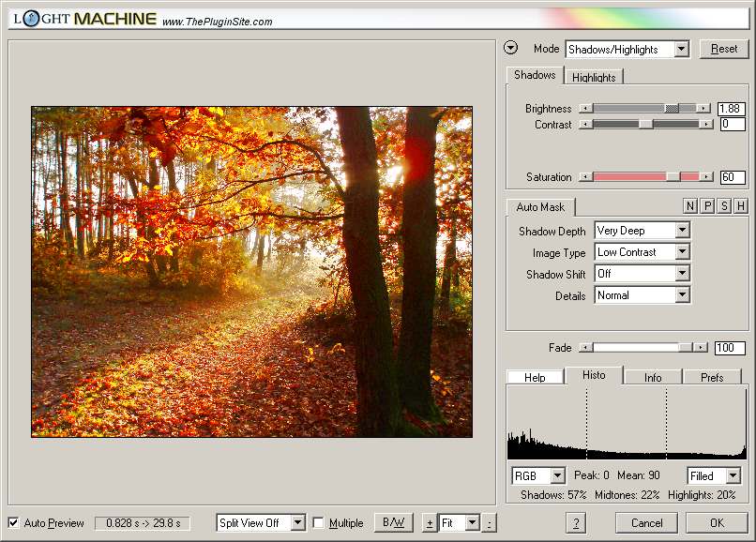This screenshot has width=756, height=542.
Task: Click the Fade value field 100
Action: [x=730, y=348]
